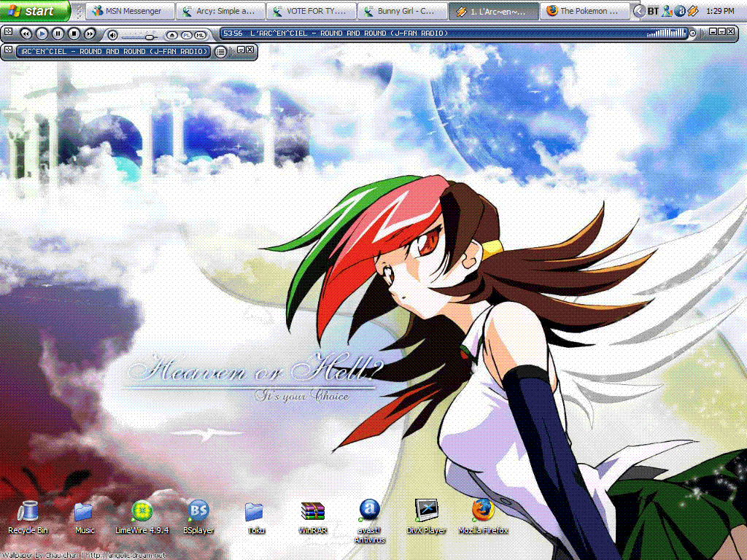Click the Winamp tray icon

693,11
